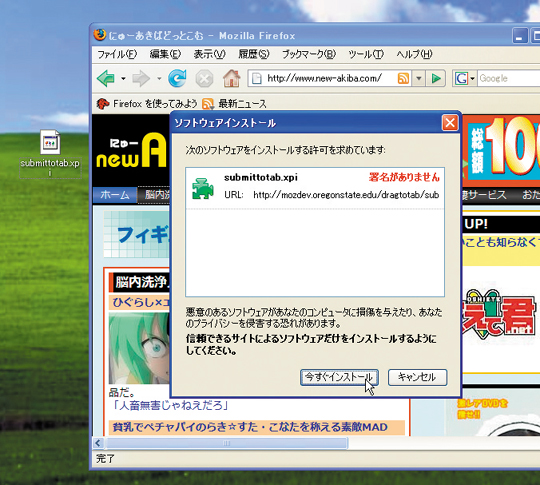Expand the address bar history dropdown

(419, 79)
